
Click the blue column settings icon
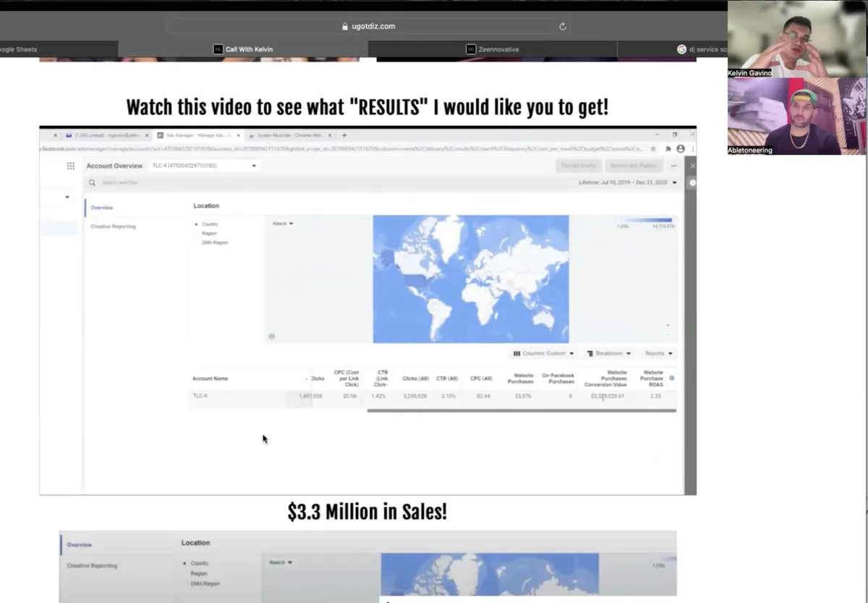pos(672,378)
